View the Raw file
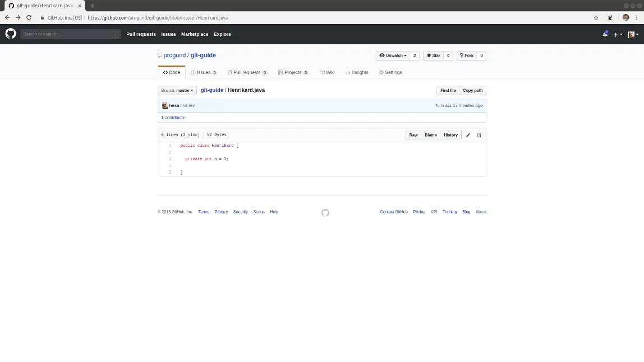The height and width of the screenshot is (362, 644). click(x=413, y=135)
